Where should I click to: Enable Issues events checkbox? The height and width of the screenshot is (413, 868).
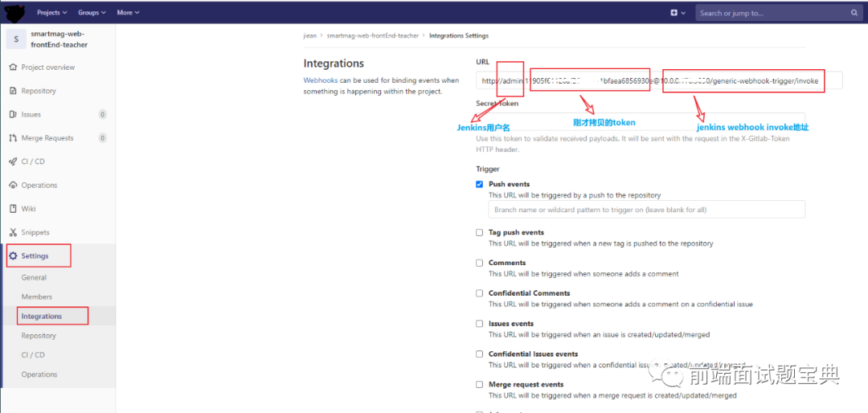point(479,324)
